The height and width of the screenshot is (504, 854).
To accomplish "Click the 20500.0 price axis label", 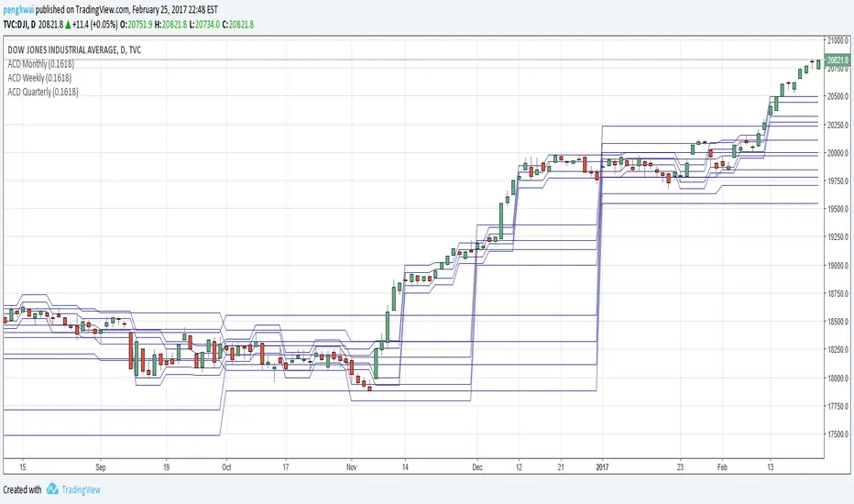I will coord(838,96).
